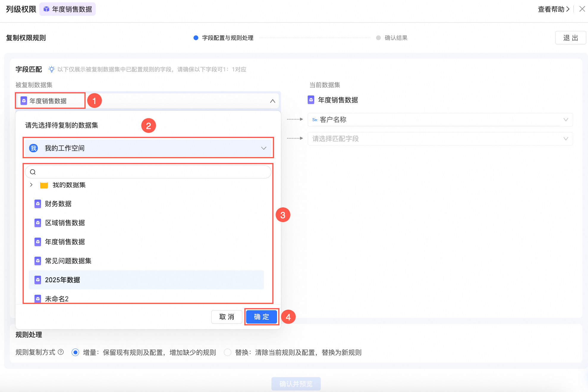This screenshot has height=392, width=588.
Task: Expand the 我的数据集 folder arrow
Action: point(31,185)
